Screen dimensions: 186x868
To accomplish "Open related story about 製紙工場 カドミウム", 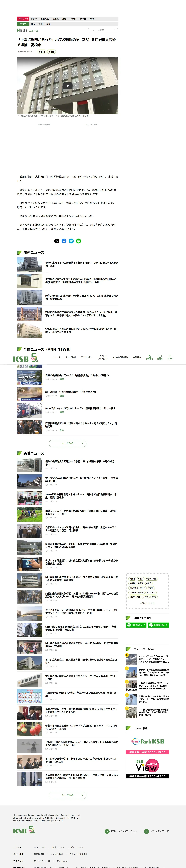I will (82, 314).
